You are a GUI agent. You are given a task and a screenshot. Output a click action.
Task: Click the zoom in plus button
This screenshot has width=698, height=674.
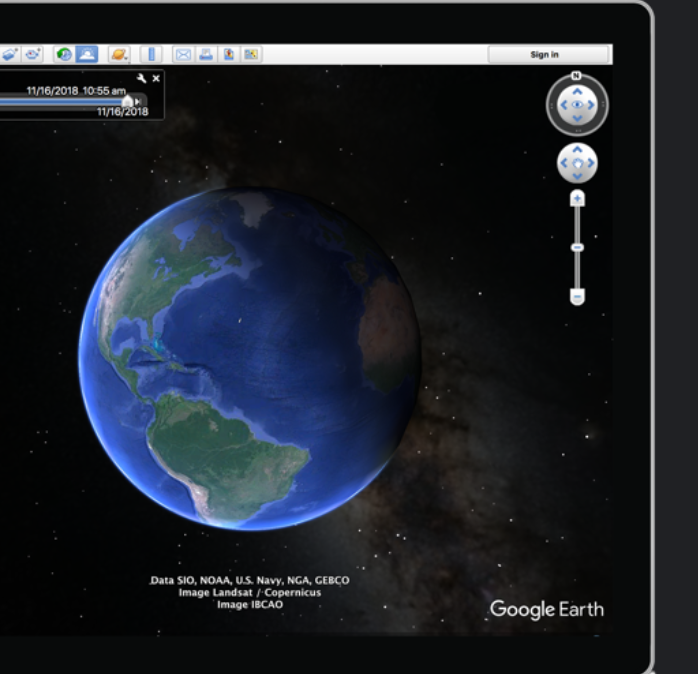tap(577, 199)
